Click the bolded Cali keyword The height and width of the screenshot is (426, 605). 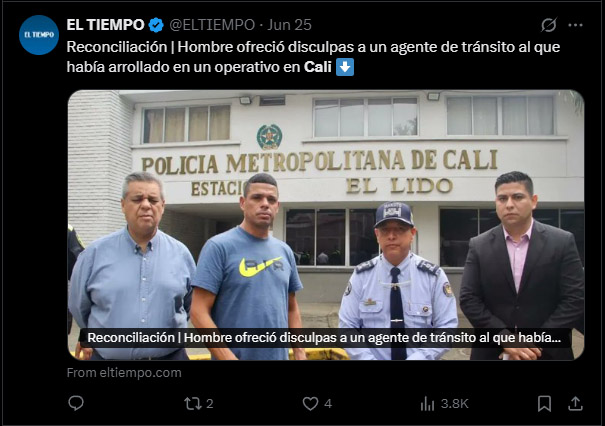318,67
